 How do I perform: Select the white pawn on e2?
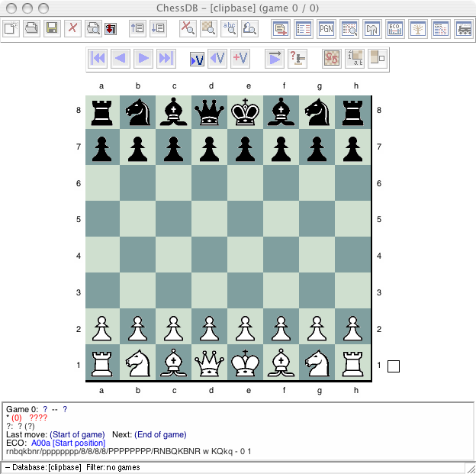(246, 327)
